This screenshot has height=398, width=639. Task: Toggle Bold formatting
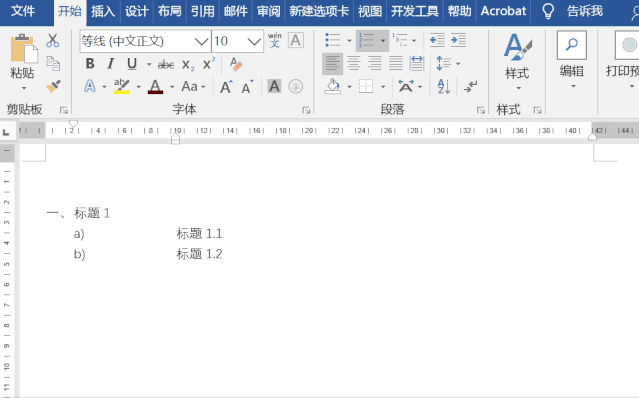[x=90, y=64]
